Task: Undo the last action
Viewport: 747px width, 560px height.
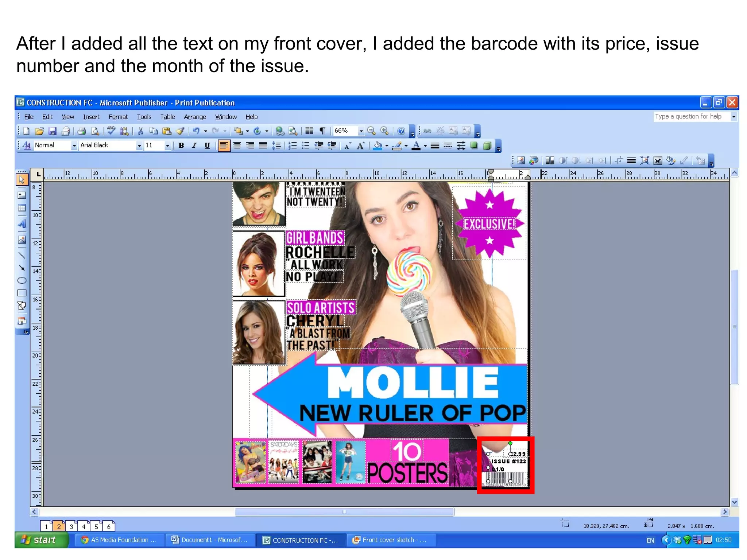Action: pyautogui.click(x=196, y=131)
